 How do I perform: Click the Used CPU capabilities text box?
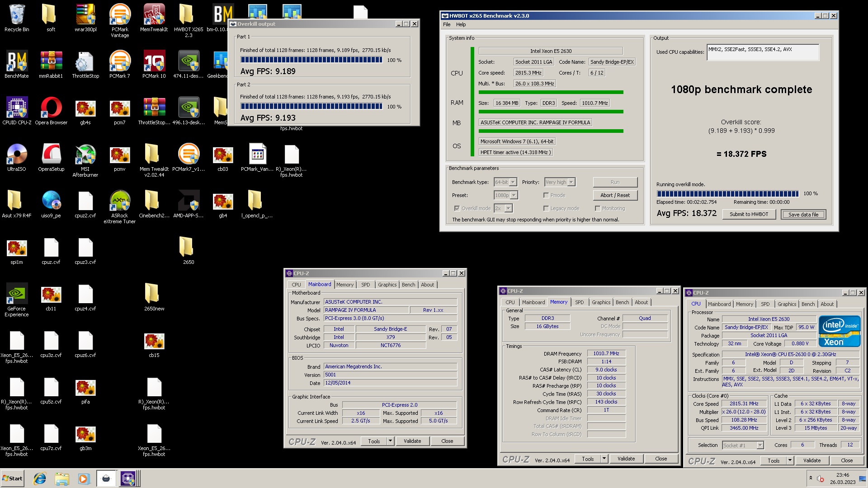coord(763,52)
